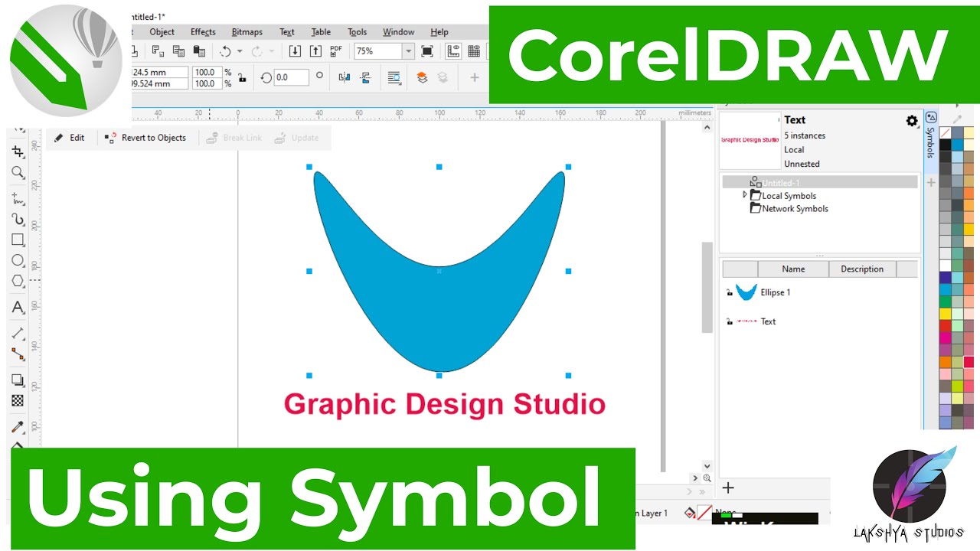Select the Crop tool

point(18,152)
